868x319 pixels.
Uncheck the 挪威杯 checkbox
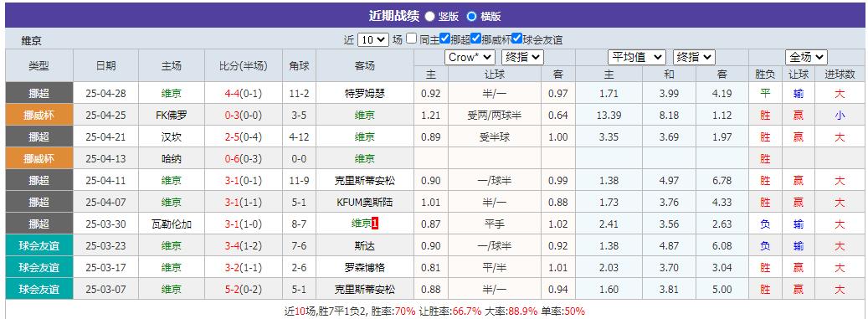[x=475, y=39]
